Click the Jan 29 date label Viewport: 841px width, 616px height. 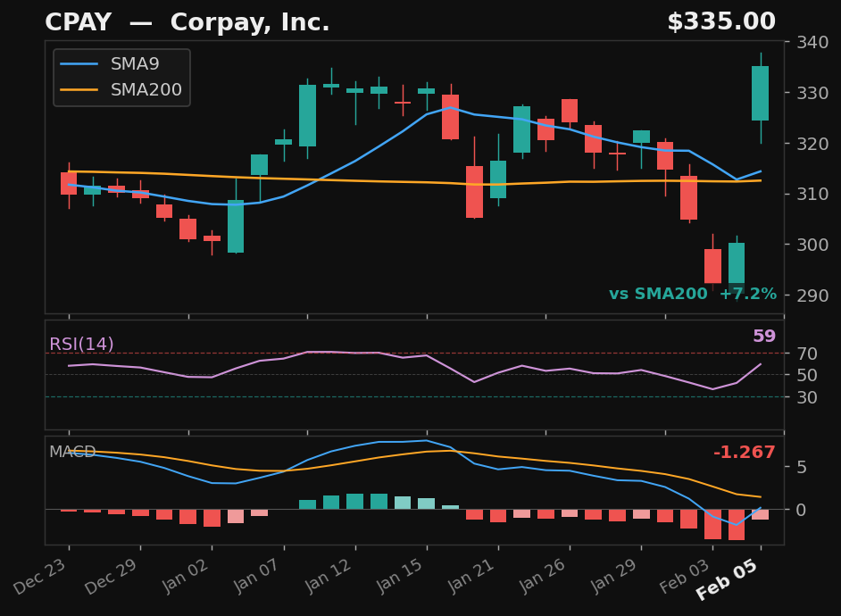tap(613, 575)
